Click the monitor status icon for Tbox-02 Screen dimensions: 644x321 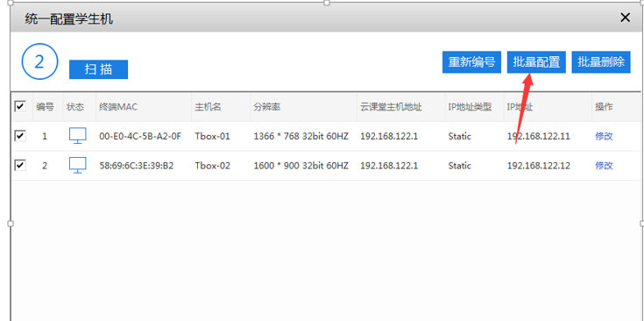point(78,166)
